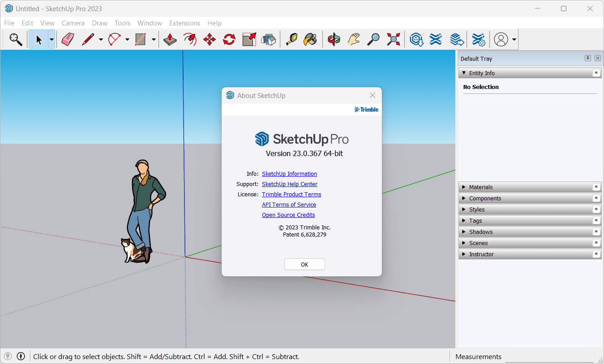The image size is (604, 364).
Task: Click the "No Selection" text in Entity Info
Action: (x=481, y=87)
